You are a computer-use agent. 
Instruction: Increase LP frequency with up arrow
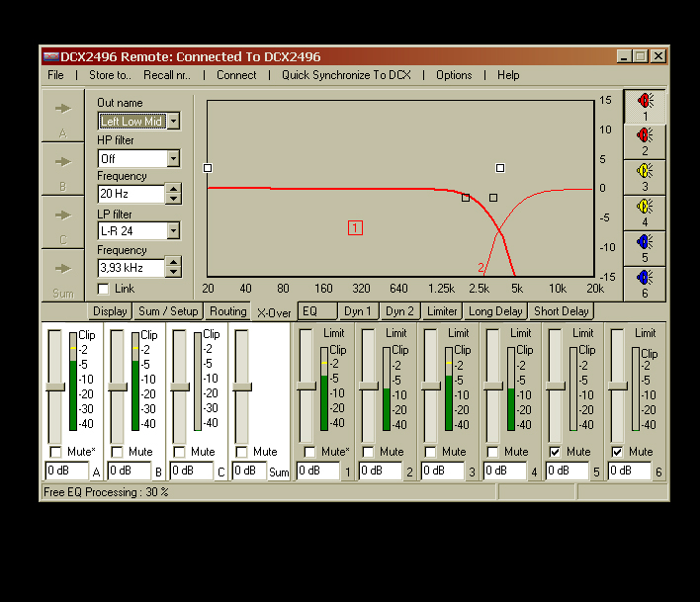point(173,262)
